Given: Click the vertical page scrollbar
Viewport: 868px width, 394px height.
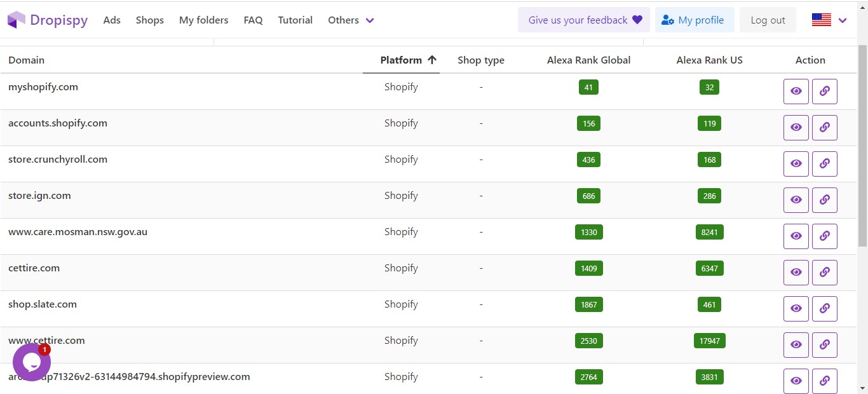Looking at the screenshot, I should click(862, 146).
